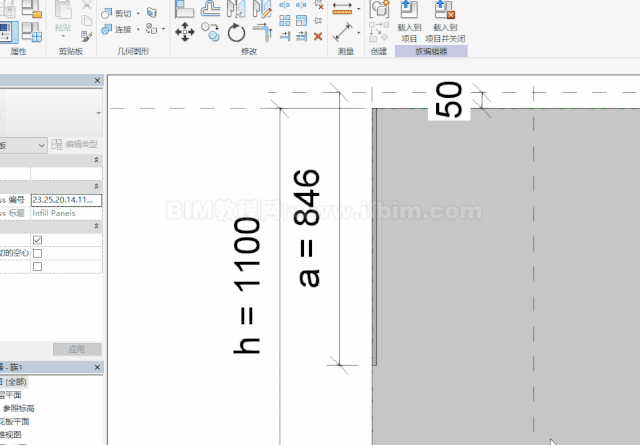This screenshot has width=640, height=445.
Task: Select the Split Element tool icon
Action: coord(285,5)
